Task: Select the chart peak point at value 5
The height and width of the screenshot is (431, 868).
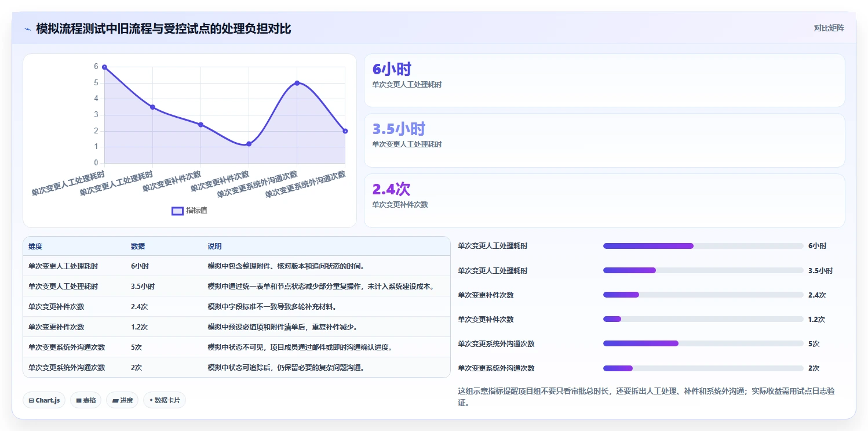Action: point(297,83)
